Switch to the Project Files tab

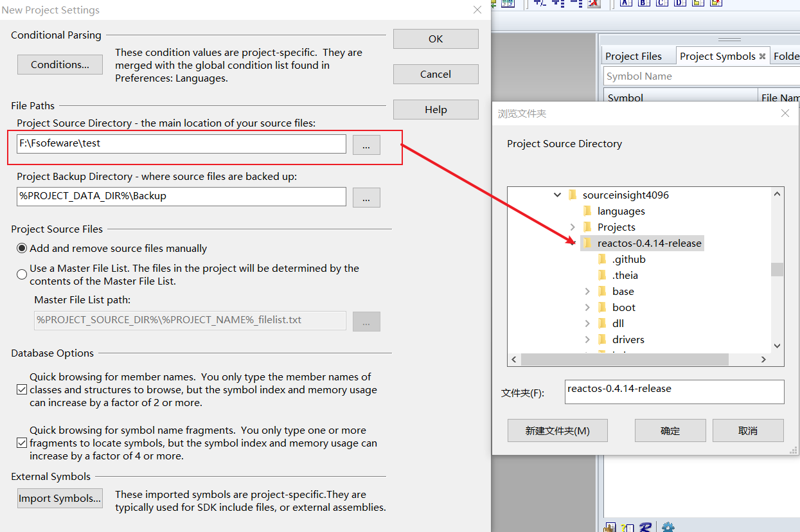634,56
